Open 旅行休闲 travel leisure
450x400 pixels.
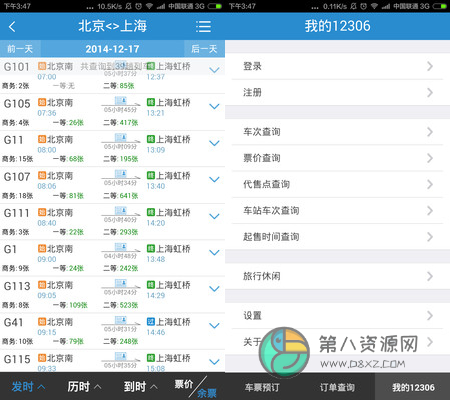tap(337, 276)
